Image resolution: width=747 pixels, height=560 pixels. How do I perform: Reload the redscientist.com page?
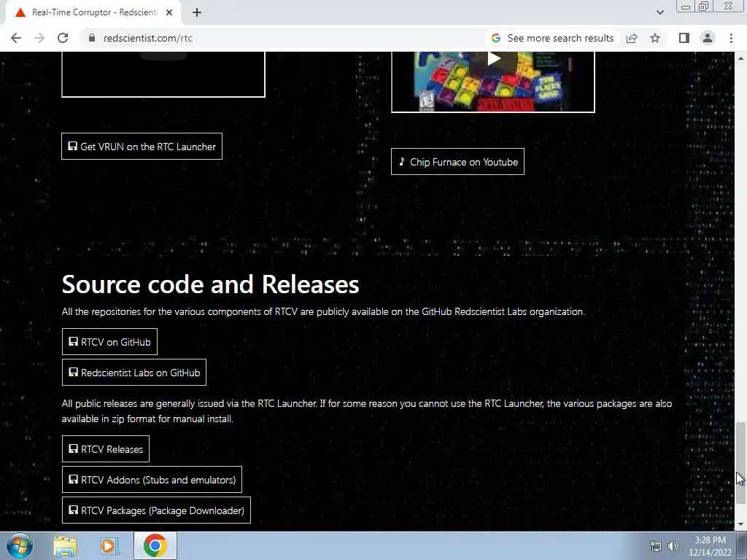(x=63, y=38)
